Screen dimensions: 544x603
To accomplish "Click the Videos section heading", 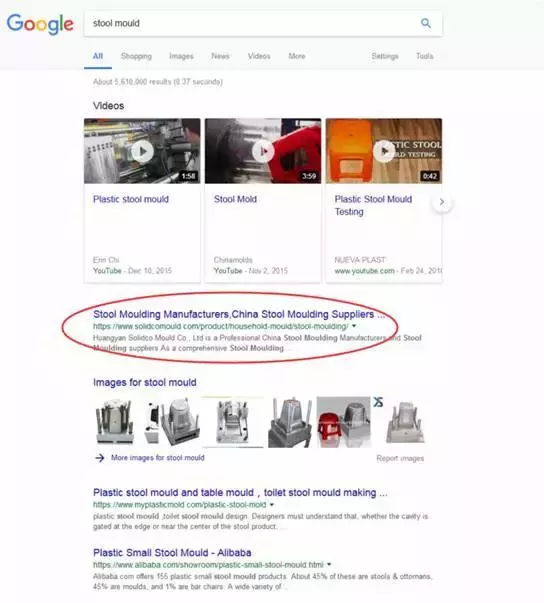I will click(108, 106).
